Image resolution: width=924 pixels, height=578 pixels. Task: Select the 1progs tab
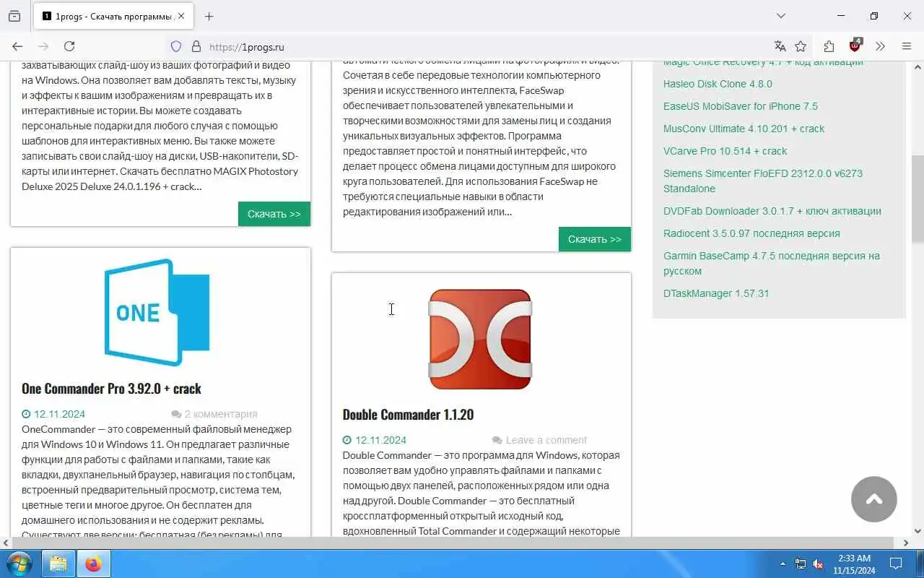click(x=113, y=16)
